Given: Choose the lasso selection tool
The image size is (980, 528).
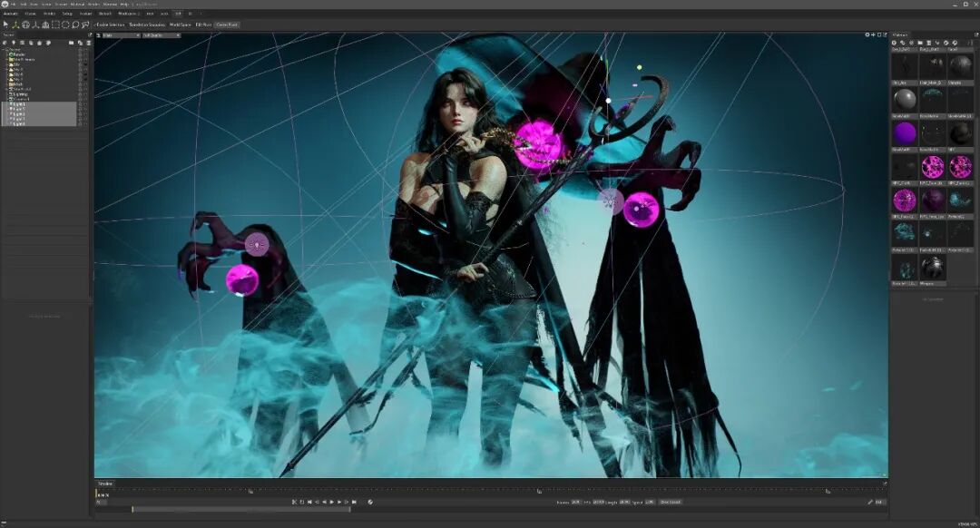Looking at the screenshot, I should [x=75, y=24].
